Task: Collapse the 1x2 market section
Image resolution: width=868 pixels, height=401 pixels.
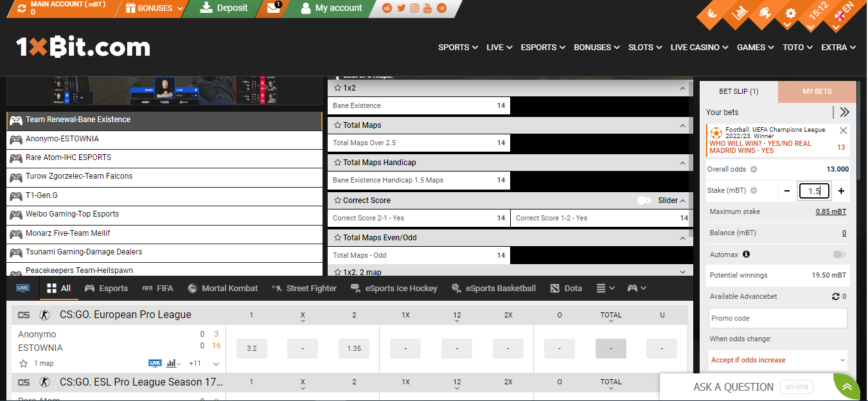Action: click(x=682, y=88)
